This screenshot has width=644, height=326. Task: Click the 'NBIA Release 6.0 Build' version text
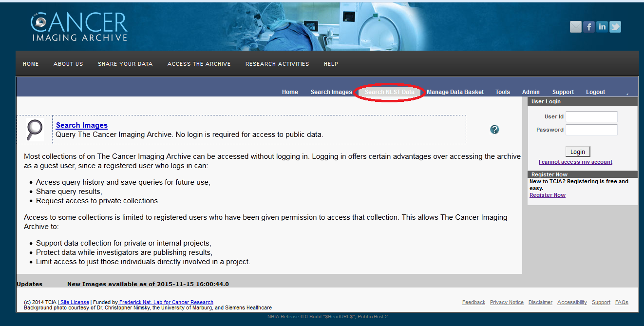(327, 317)
